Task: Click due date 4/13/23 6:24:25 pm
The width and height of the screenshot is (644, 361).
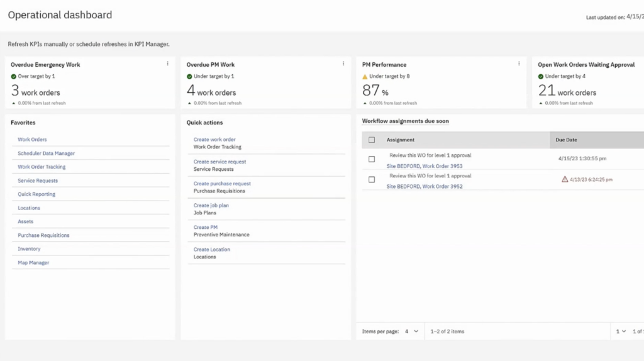Action: tap(591, 179)
